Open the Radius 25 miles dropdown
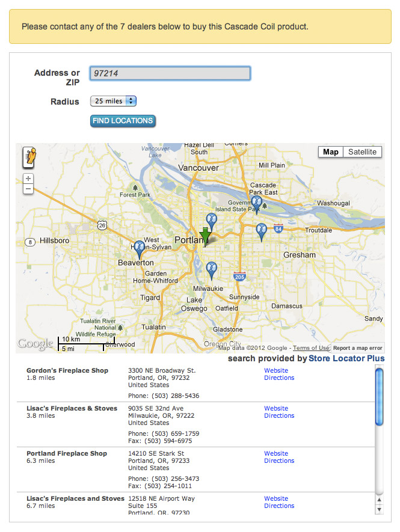Image resolution: width=400 pixels, height=532 pixels. 114,101
